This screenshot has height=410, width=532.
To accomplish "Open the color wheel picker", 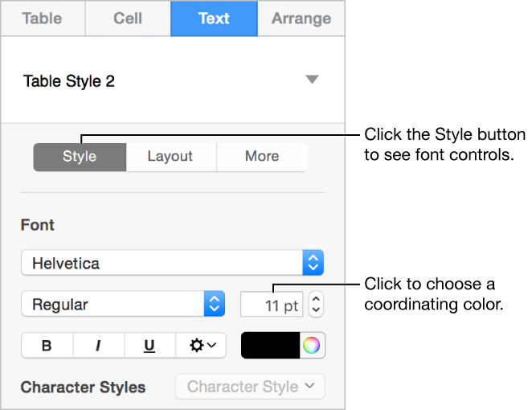I will (x=312, y=346).
